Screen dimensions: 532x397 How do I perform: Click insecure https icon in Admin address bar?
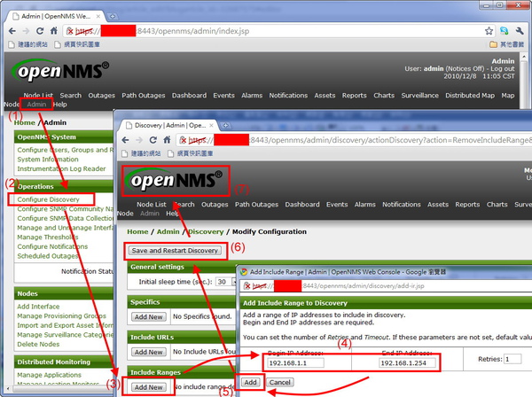pyautogui.click(x=70, y=31)
